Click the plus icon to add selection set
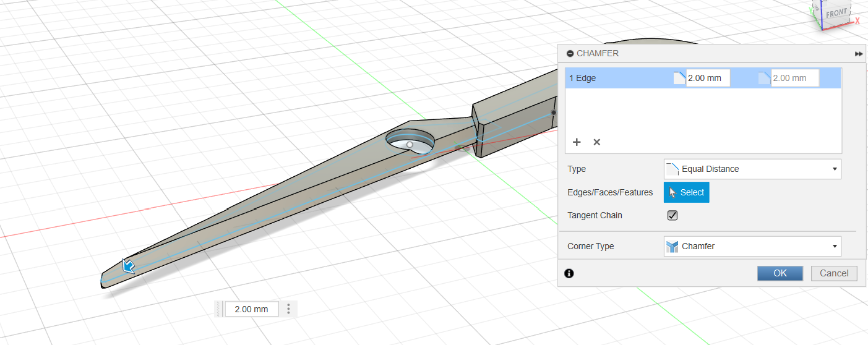Viewport: 868px width, 345px height. pos(577,142)
